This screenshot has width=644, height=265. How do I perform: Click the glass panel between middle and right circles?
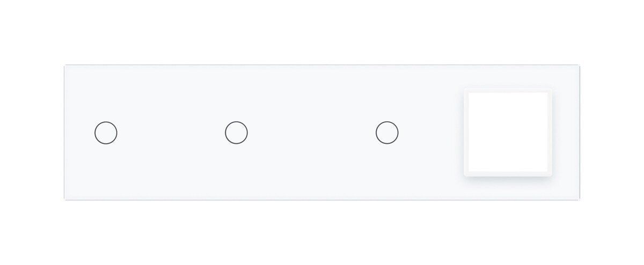pyautogui.click(x=311, y=132)
